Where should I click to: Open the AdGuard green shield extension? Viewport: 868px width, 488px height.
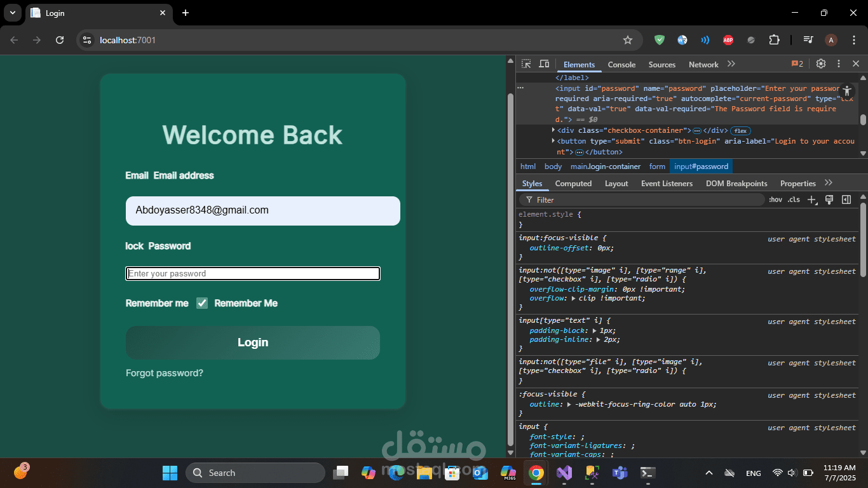pyautogui.click(x=660, y=40)
